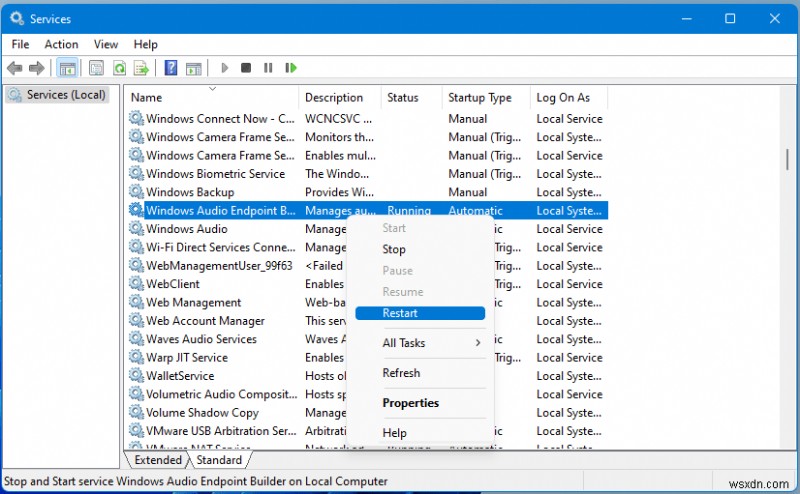This screenshot has width=800, height=494.
Task: Click gear icon beside WebManagementUser_99f63
Action: [136, 265]
